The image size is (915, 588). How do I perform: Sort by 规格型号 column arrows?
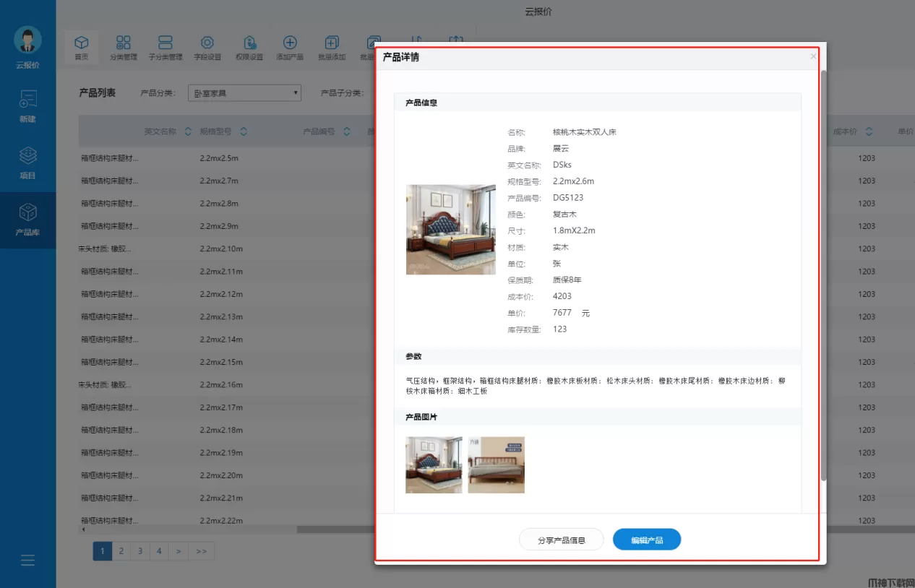pyautogui.click(x=244, y=131)
